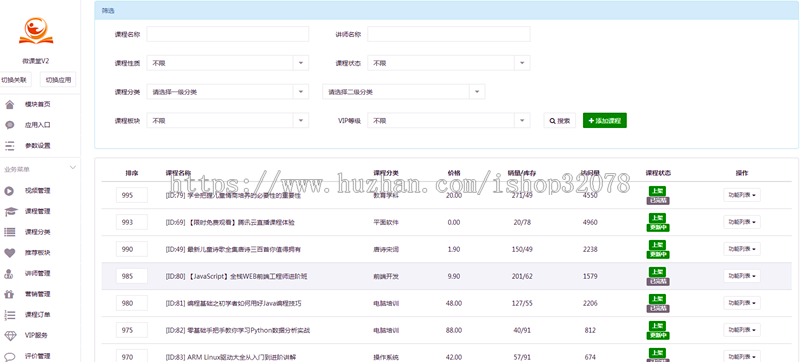The width and height of the screenshot is (800, 362).
Task: Click the 前端开发 category cell
Action: pos(386,277)
